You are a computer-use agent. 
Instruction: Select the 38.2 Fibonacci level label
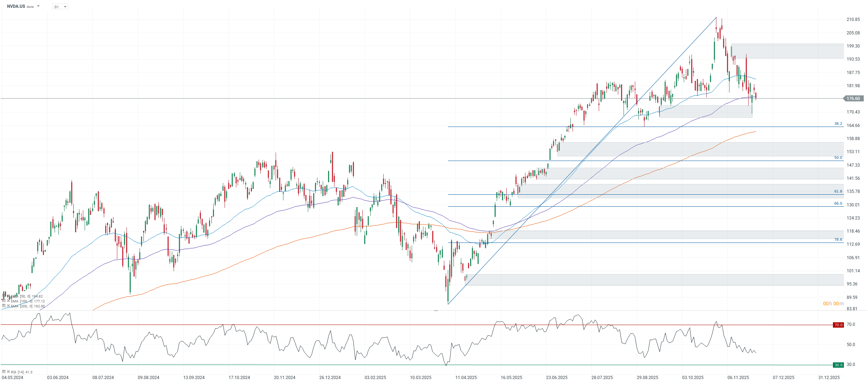[838, 124]
